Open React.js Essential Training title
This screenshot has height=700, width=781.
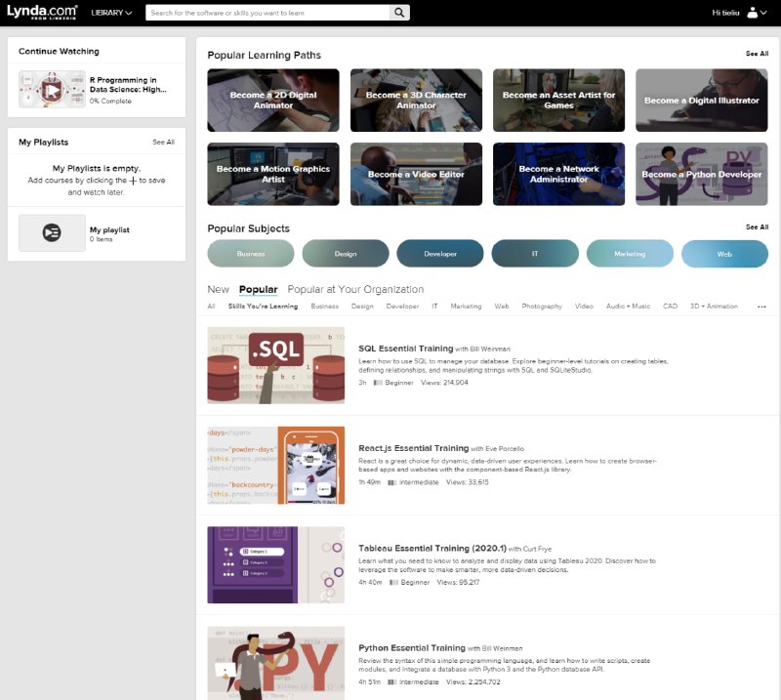click(x=413, y=448)
